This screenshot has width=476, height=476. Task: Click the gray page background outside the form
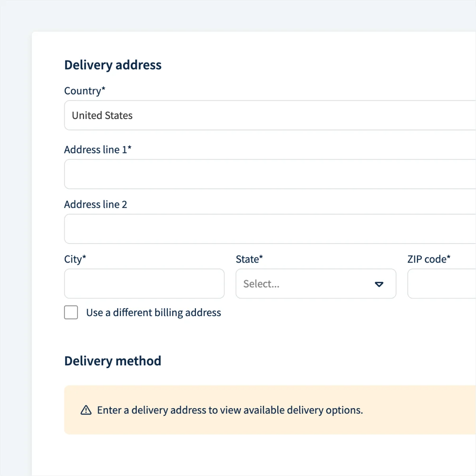(16, 238)
